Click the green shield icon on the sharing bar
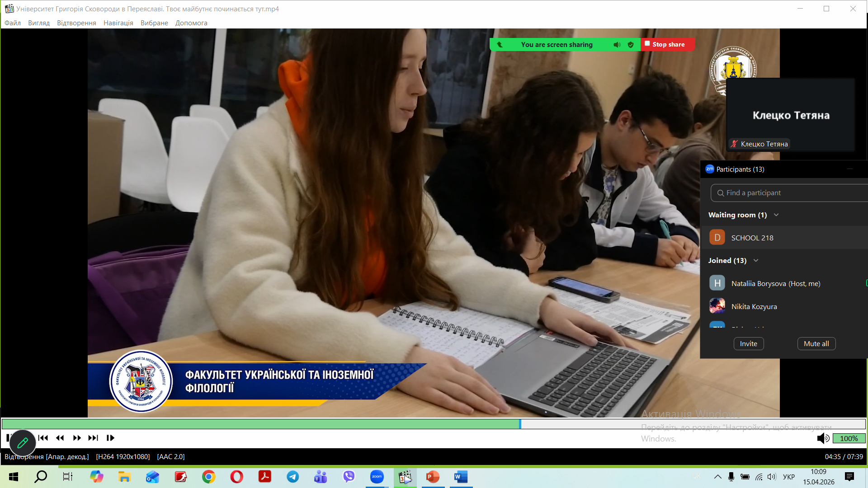This screenshot has height=488, width=868. 631,45
